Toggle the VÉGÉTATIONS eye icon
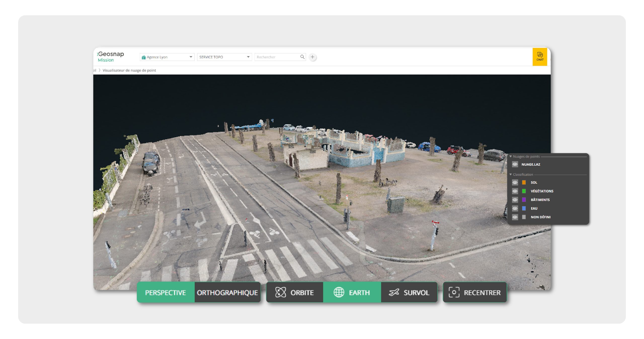 (515, 191)
